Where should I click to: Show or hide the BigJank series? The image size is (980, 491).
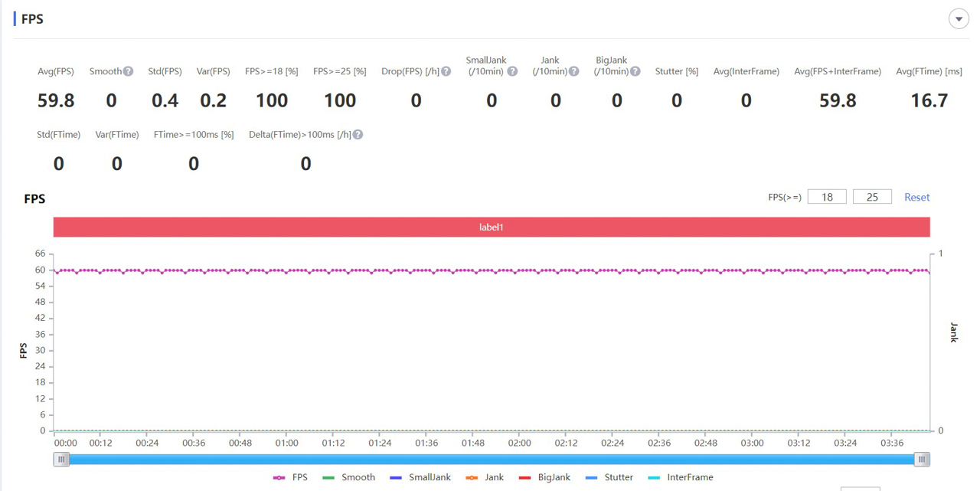coord(544,477)
